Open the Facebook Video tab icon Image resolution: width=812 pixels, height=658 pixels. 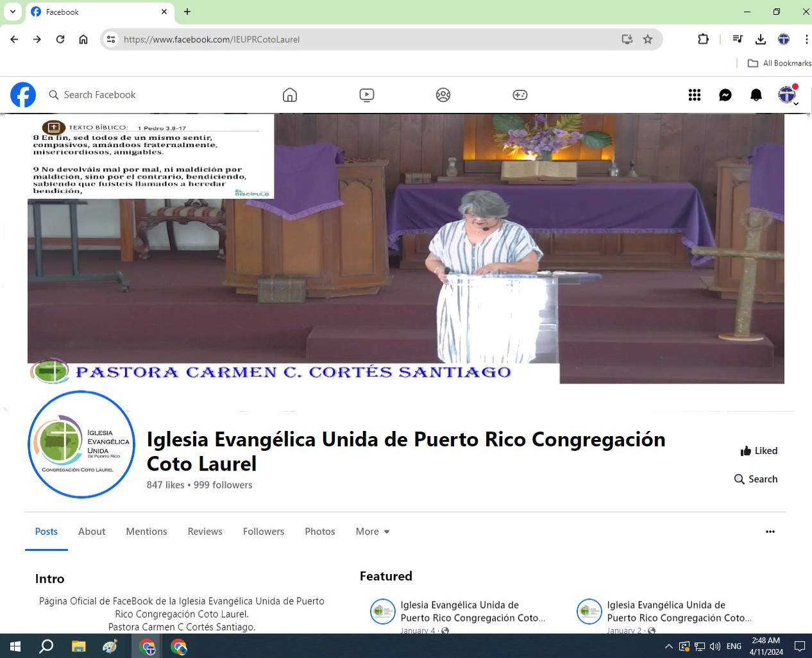pyautogui.click(x=367, y=95)
